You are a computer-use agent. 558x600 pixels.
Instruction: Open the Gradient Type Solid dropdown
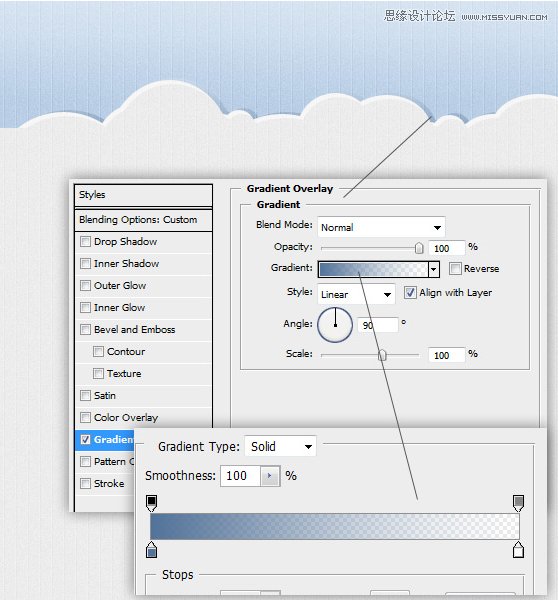click(280, 446)
